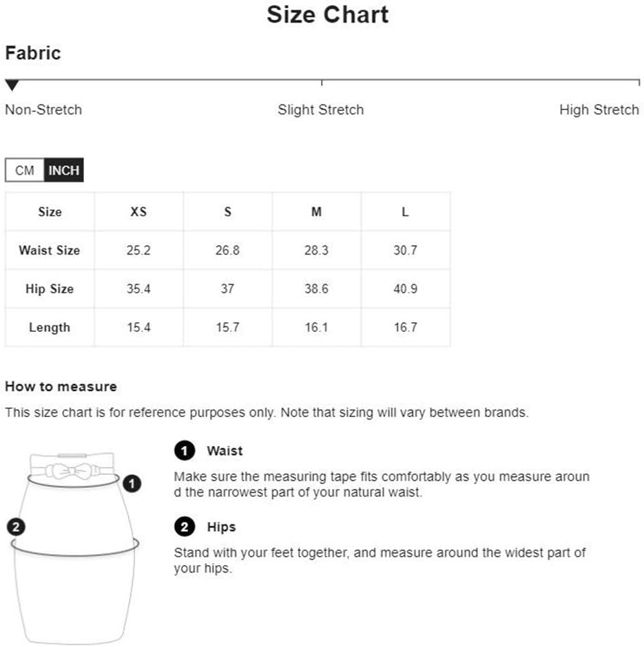Viewport: 644px width, 647px height.
Task: Click the number 1 Waist badge icon
Action: tap(185, 450)
